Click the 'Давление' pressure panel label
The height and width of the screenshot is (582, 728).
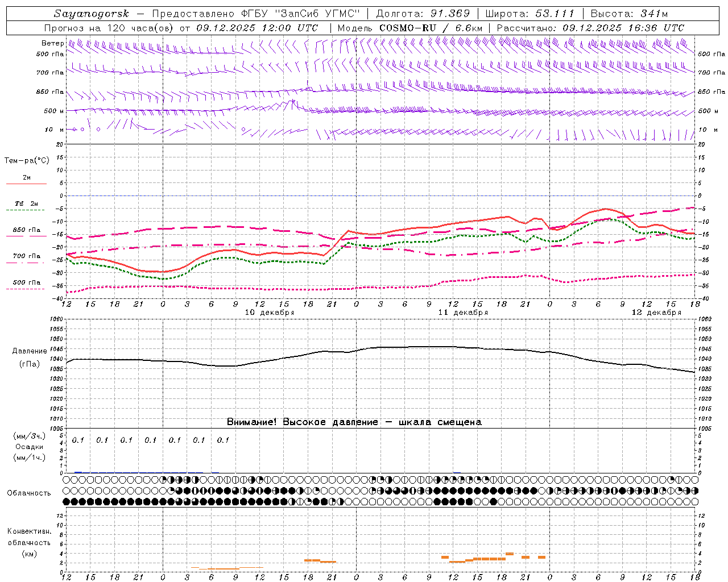pos(30,351)
